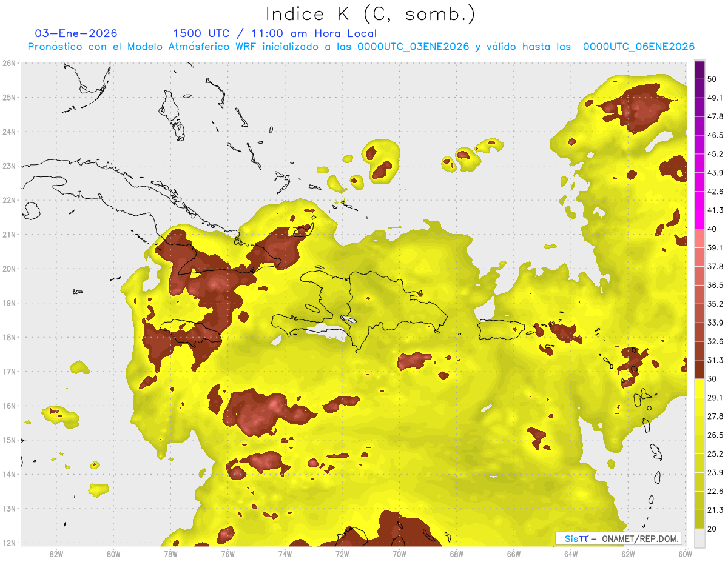
Task: Click the dark brown colorbar segment just above 30
Action: (x=699, y=370)
